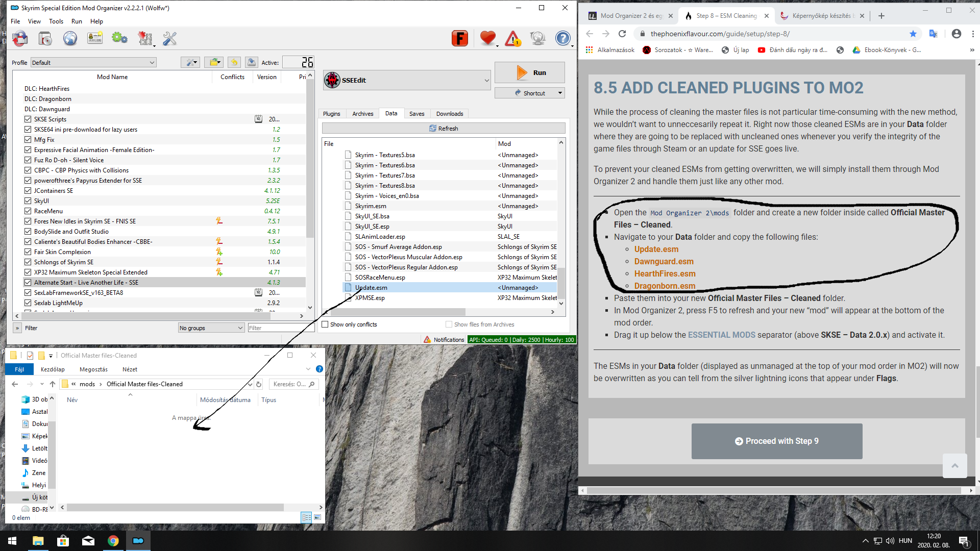Open Nexus with the globe toolbar icon
Screen dimensions: 980x551
(x=70, y=38)
